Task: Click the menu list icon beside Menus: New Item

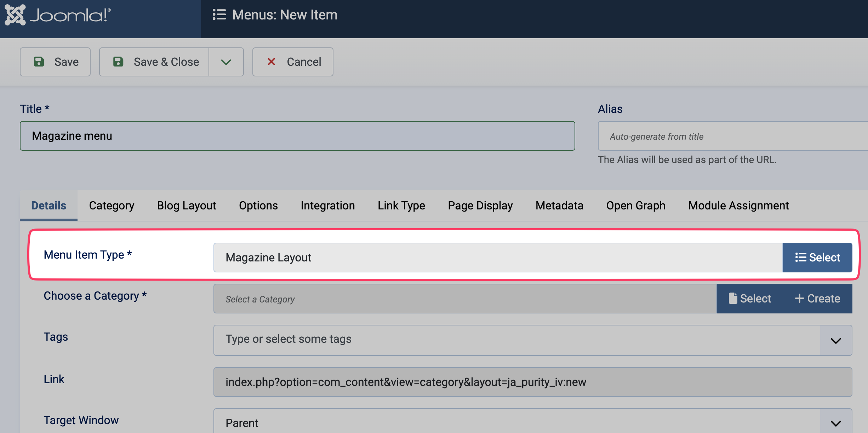Action: pyautogui.click(x=219, y=15)
